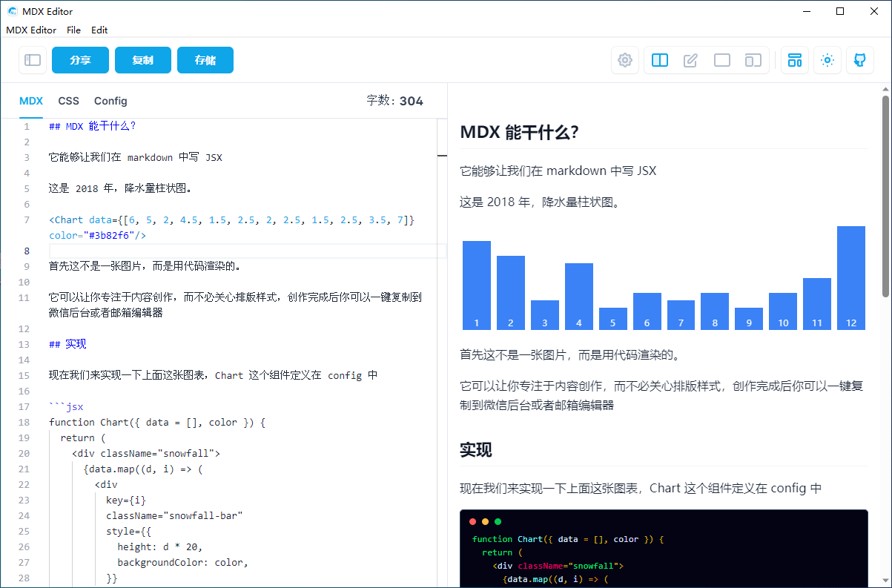892x588 pixels.
Task: Switch to the CSS tab
Action: [x=68, y=101]
